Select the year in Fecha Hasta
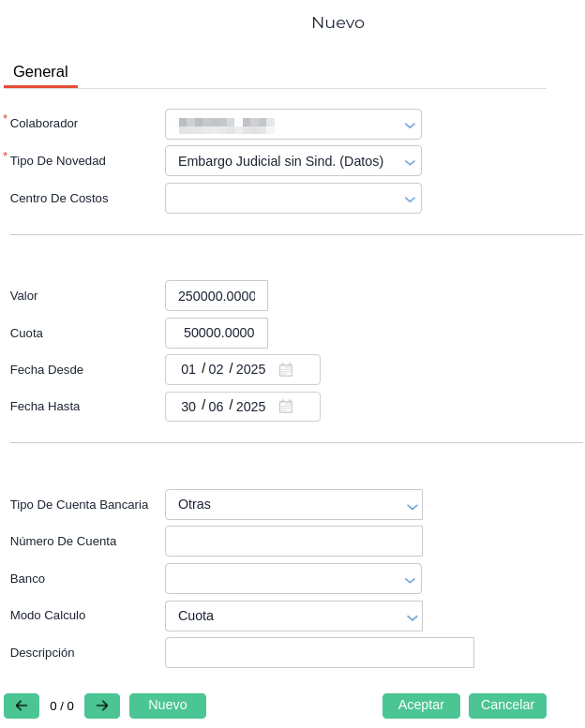The height and width of the screenshot is (728, 585). (x=250, y=407)
